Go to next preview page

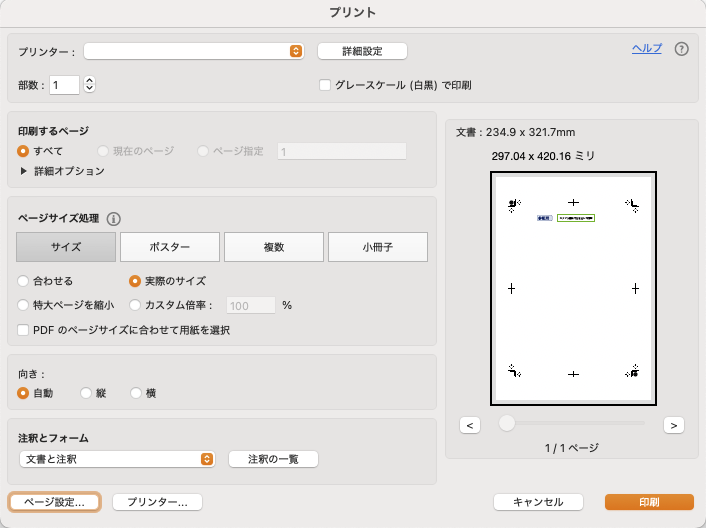point(673,425)
